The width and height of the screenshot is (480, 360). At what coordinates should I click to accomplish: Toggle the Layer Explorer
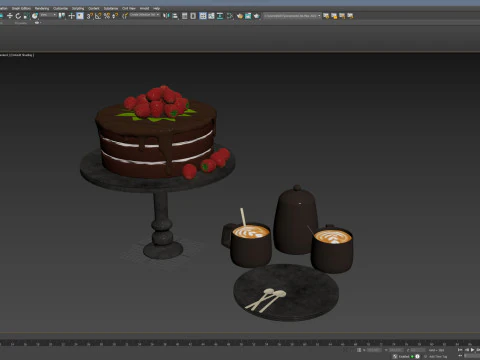[193, 16]
